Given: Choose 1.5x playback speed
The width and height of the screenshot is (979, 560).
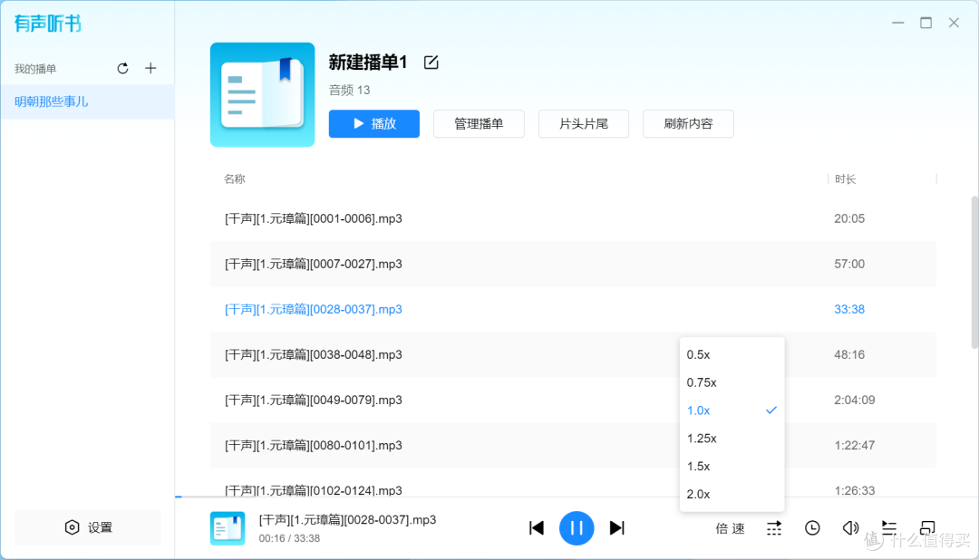Looking at the screenshot, I should click(732, 467).
